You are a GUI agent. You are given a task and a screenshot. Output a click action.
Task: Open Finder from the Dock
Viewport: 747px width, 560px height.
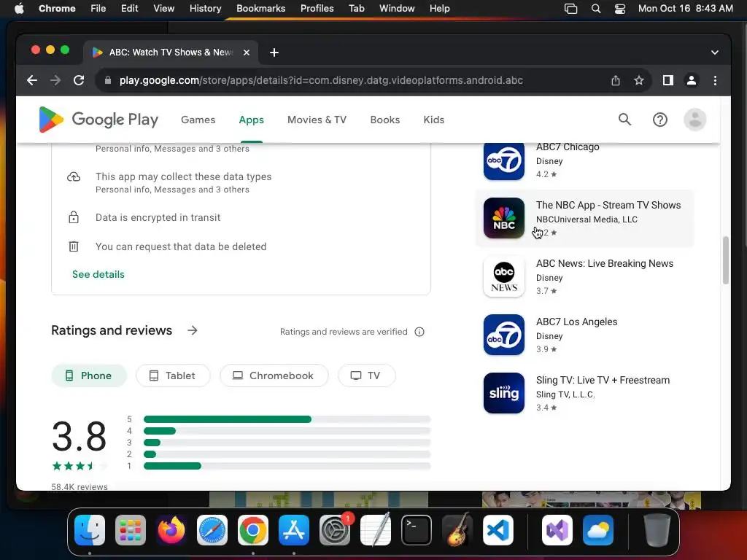pyautogui.click(x=90, y=530)
